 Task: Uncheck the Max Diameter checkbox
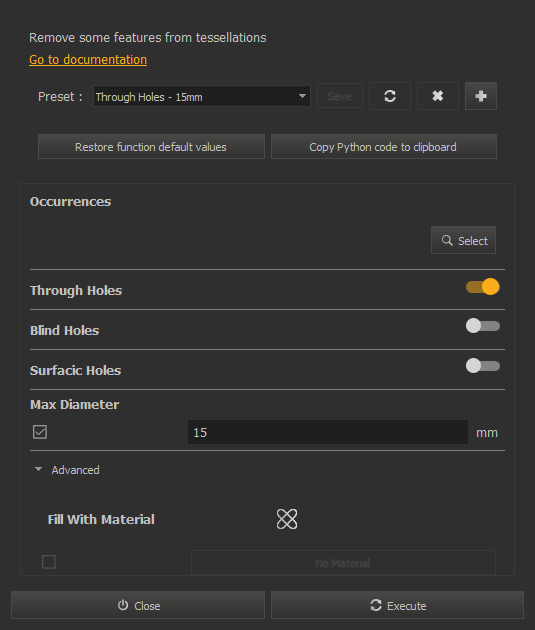point(40,432)
